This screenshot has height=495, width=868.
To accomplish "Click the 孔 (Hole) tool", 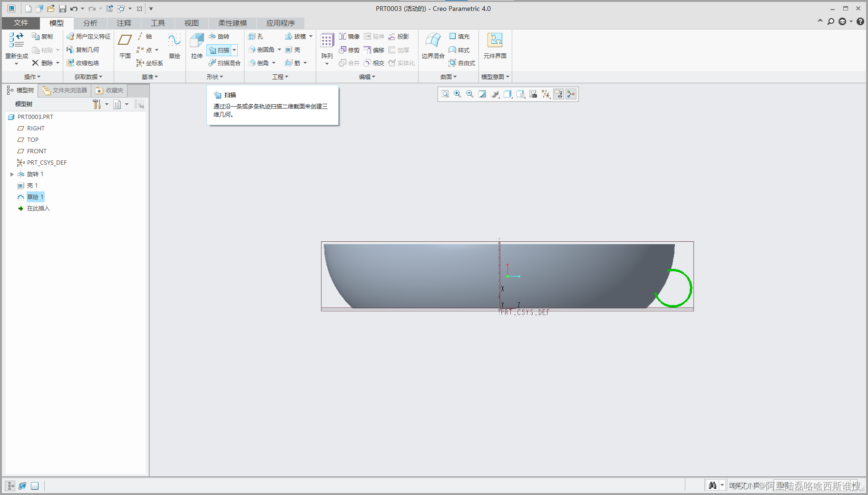I will click(x=256, y=36).
